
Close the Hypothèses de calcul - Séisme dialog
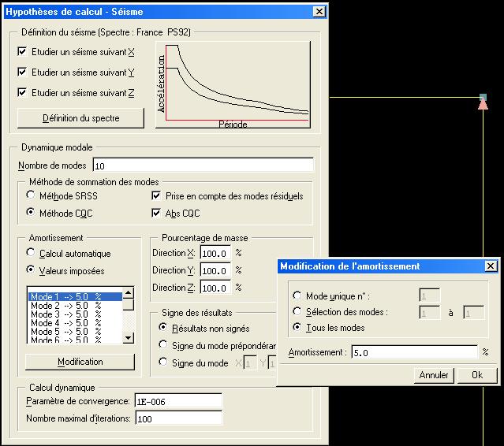[319, 12]
